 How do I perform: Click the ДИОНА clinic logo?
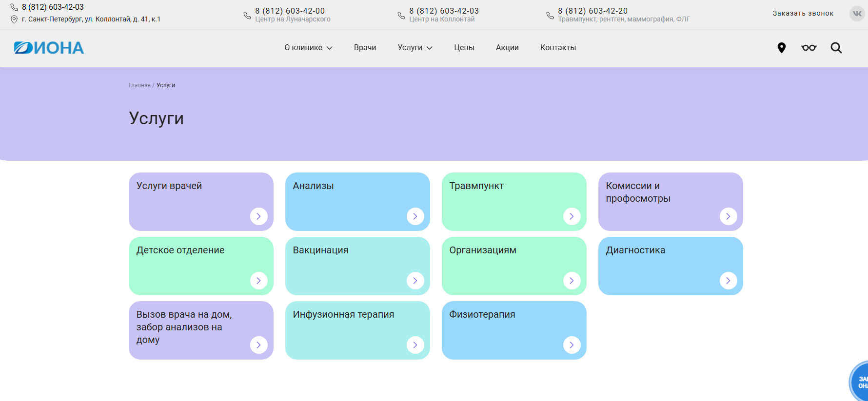[49, 48]
